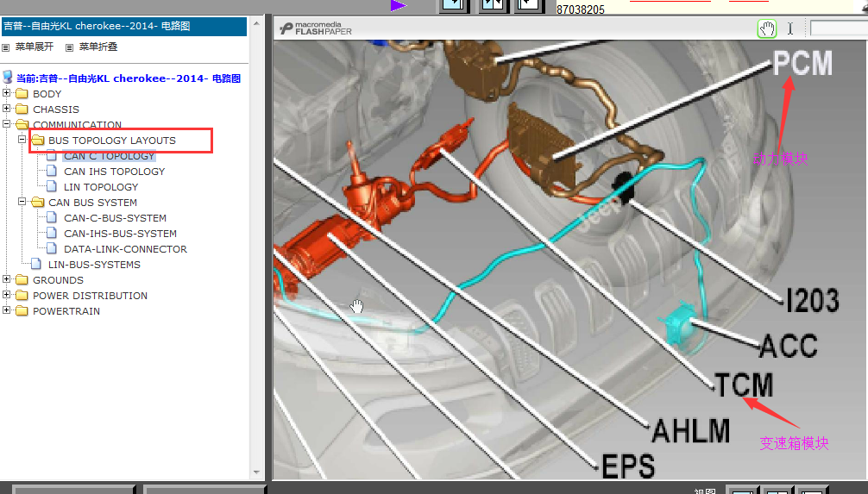Click the current-manual root icon beside 当前
Image resolution: width=868 pixels, height=494 pixels.
click(x=8, y=77)
